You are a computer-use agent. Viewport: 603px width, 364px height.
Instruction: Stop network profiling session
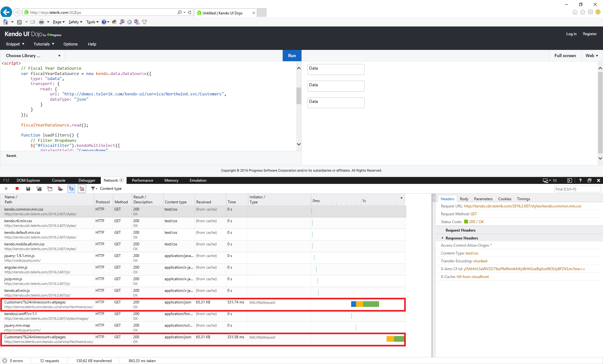pos(17,189)
